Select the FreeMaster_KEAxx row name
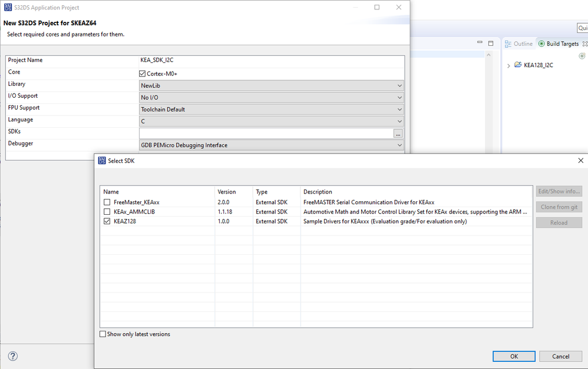Image resolution: width=588 pixels, height=369 pixels. click(137, 202)
